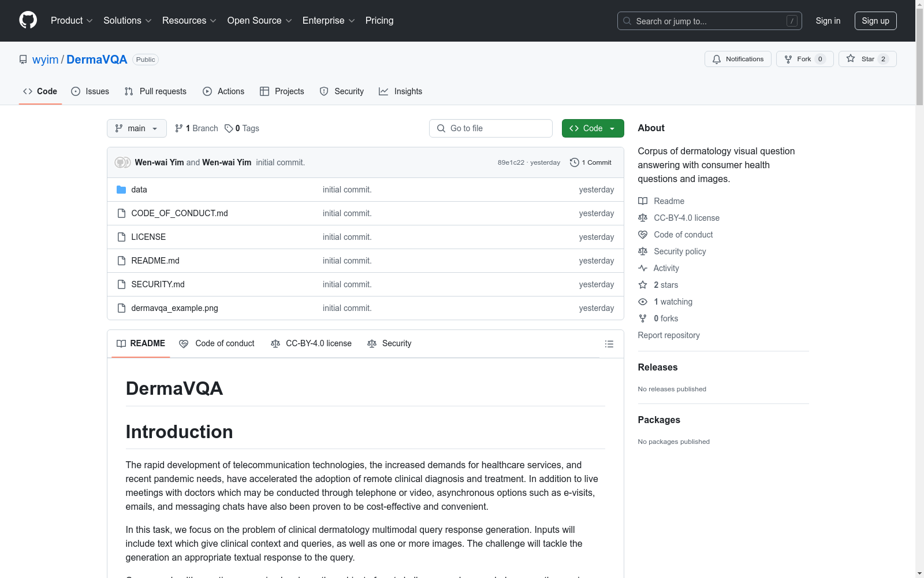Select the Code of conduct README tab
Screen dimensions: 924x578
tap(217, 343)
